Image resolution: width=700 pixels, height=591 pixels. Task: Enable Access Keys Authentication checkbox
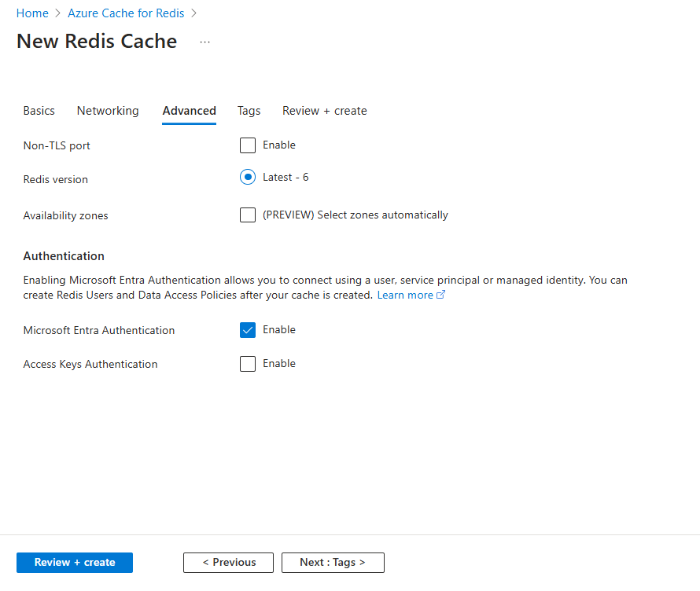click(x=248, y=364)
